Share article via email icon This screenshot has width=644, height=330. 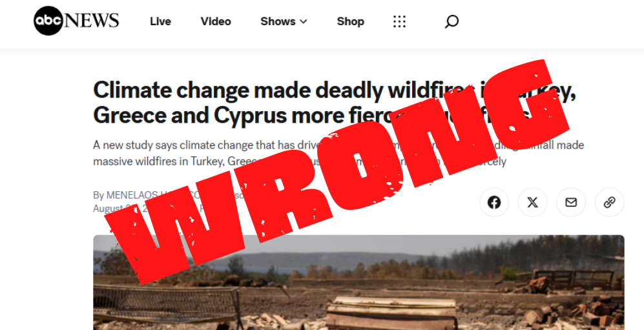tap(571, 202)
